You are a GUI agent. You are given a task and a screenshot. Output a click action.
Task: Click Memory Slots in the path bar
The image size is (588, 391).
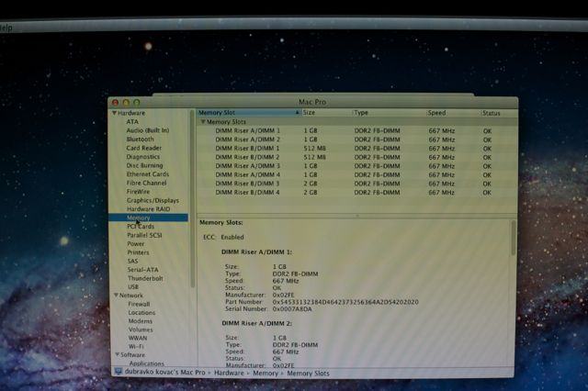[309, 374]
